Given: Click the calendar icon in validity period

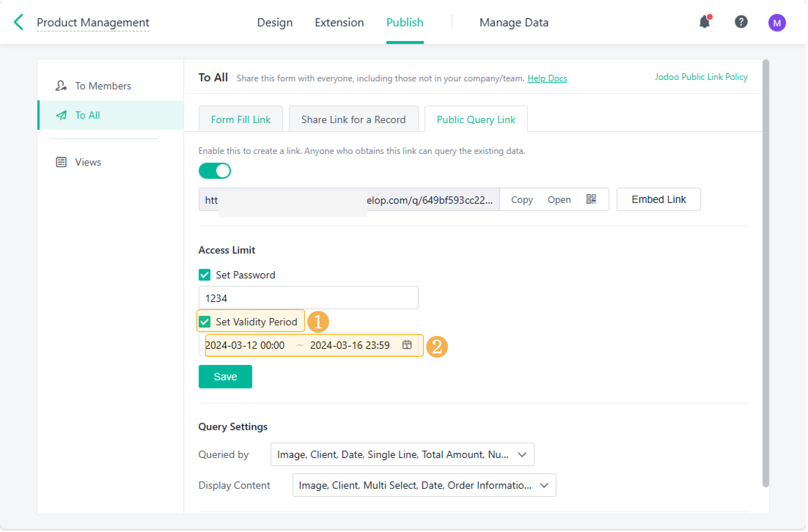Looking at the screenshot, I should pos(407,345).
